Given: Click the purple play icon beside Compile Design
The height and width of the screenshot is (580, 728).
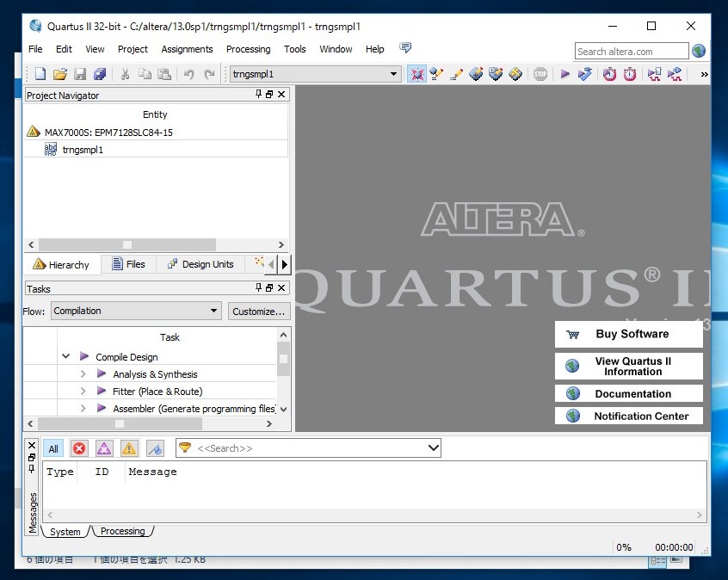Looking at the screenshot, I should (x=84, y=356).
